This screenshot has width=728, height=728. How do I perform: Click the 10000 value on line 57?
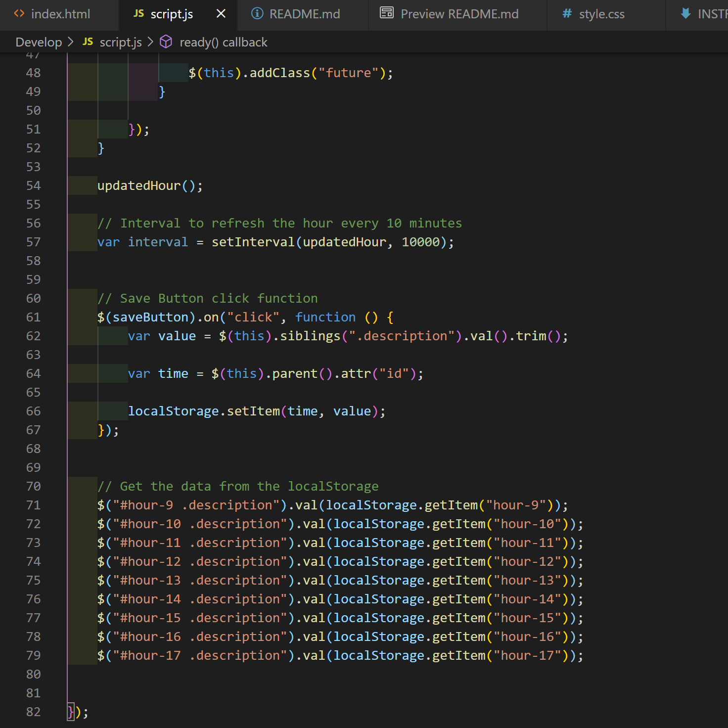click(420, 242)
